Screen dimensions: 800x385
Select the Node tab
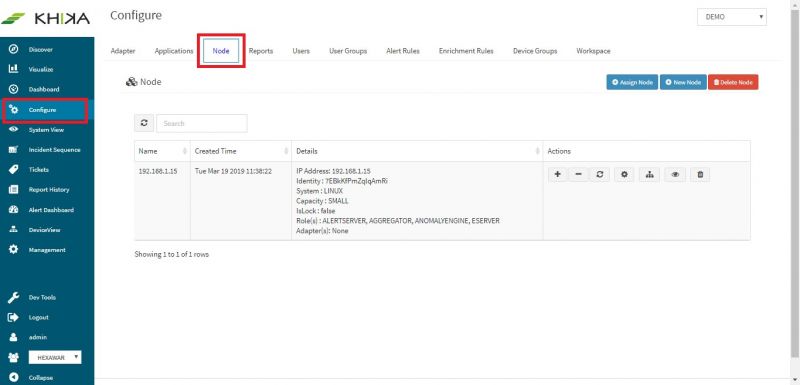click(x=221, y=51)
